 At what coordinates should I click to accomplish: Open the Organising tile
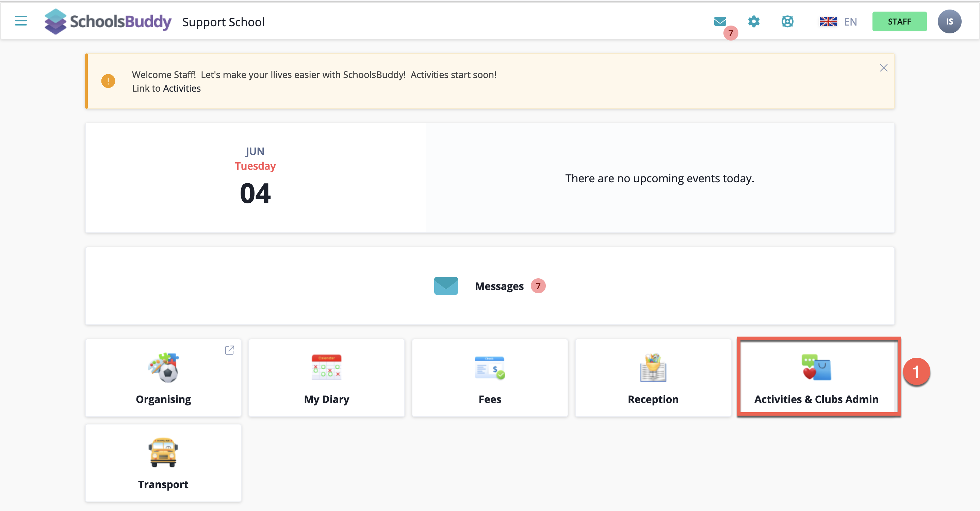point(163,378)
